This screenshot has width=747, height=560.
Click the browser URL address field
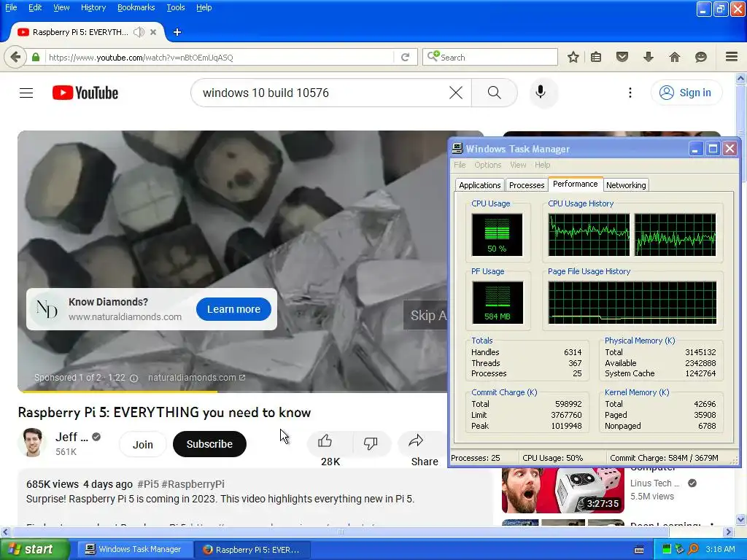(x=219, y=57)
